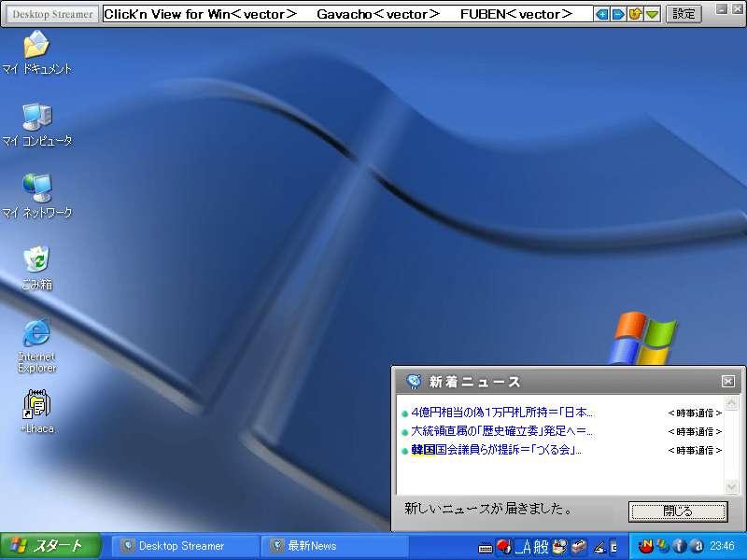Viewport: 747px width, 560px height.
Task: Select the マイ コンピュータ desktop icon
Action: coord(36,125)
